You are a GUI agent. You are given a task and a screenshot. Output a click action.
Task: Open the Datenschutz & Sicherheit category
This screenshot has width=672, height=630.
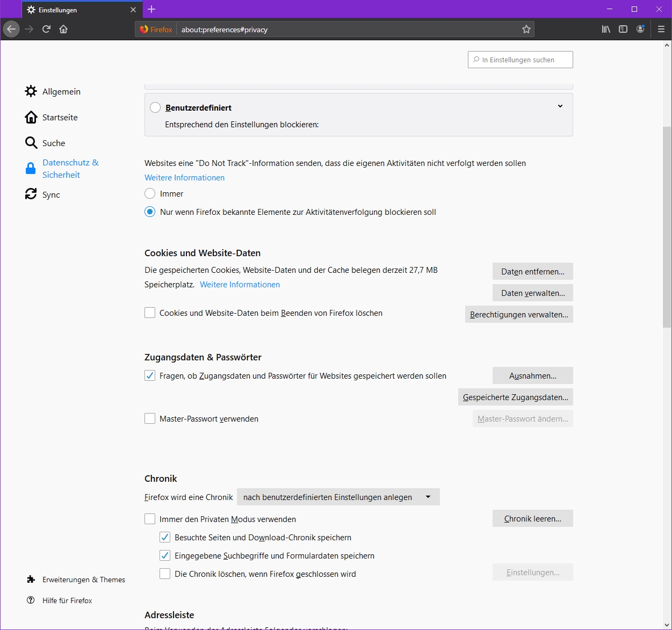point(62,169)
